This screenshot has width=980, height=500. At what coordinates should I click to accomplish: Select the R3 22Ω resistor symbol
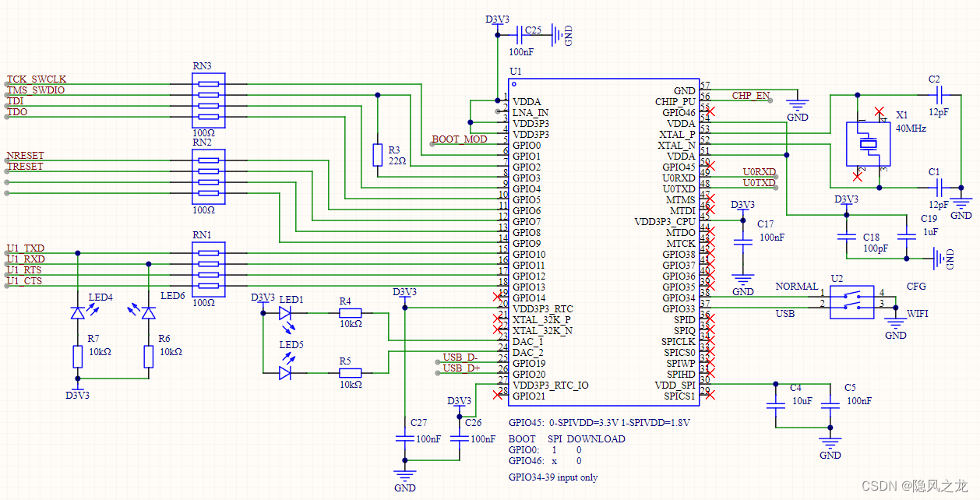tap(377, 154)
